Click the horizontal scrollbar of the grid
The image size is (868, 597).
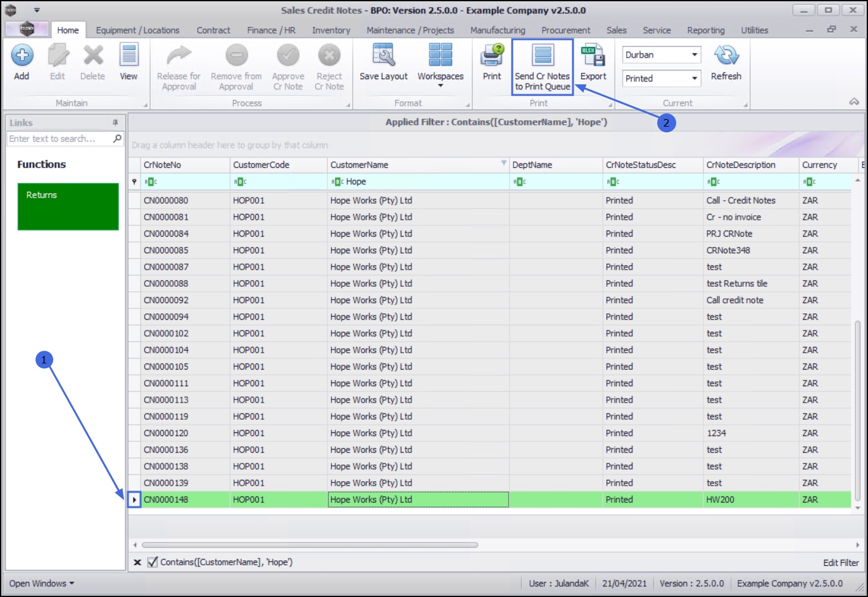[x=310, y=544]
